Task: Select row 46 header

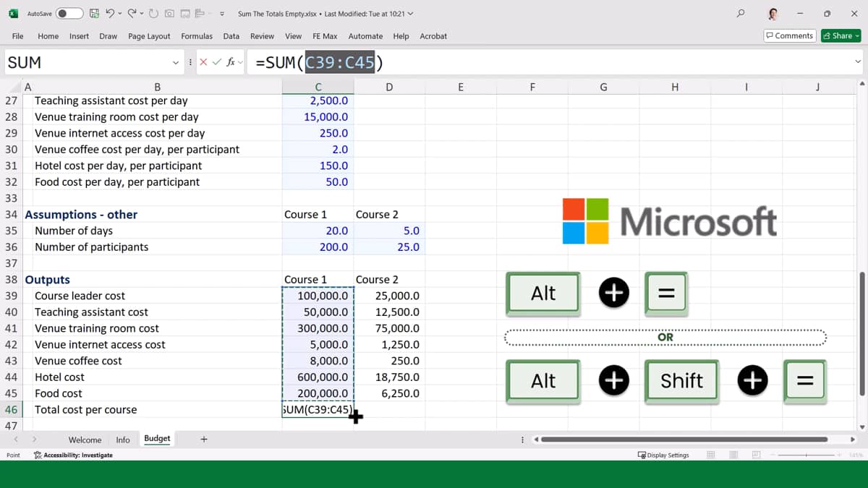Action: click(x=11, y=409)
